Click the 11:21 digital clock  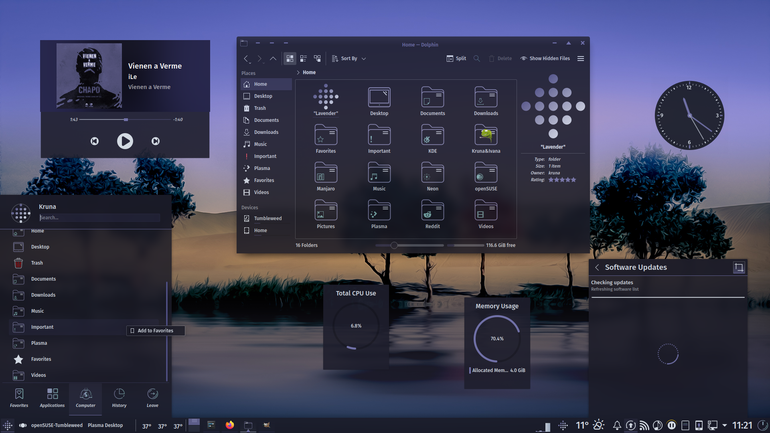[742, 426]
